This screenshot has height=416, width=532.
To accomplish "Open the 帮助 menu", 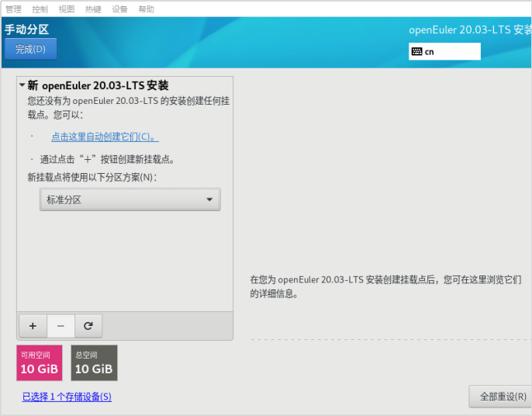I will [x=147, y=9].
